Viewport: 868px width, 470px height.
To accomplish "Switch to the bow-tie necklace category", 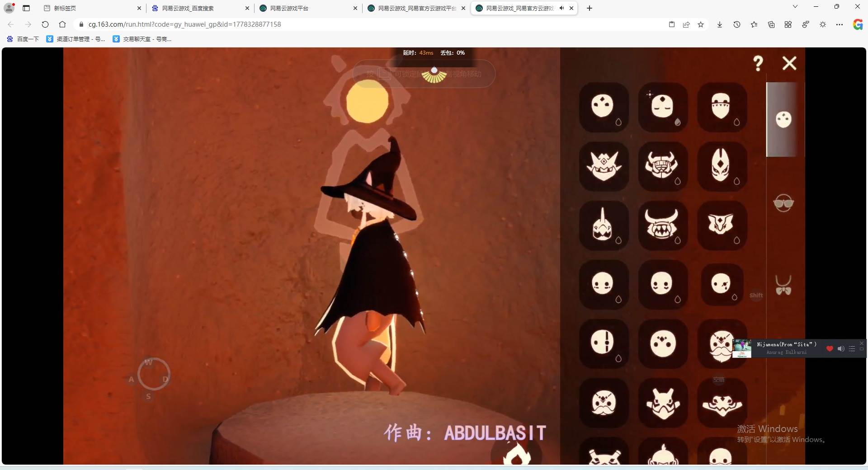I will point(783,285).
